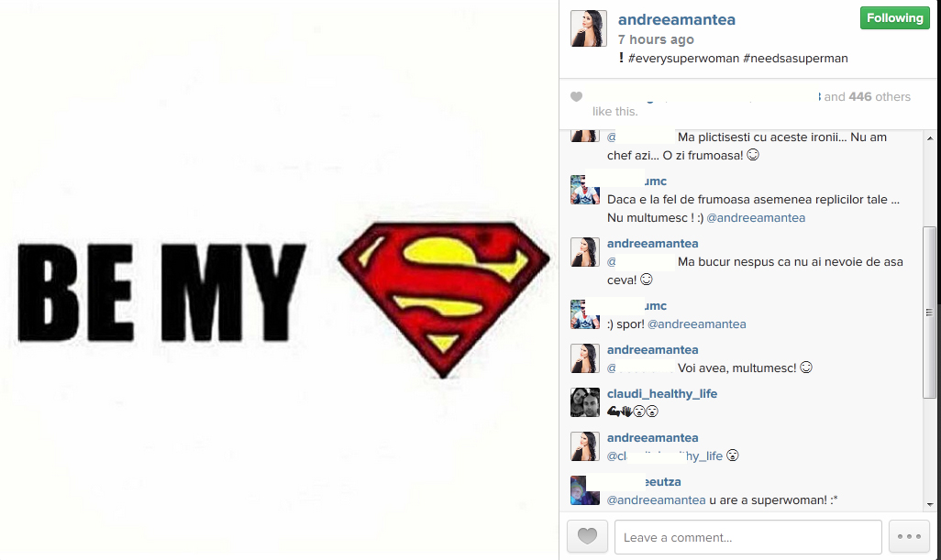Click claudi_healthy_life commenter avatar
Image resolution: width=941 pixels, height=560 pixels.
584,402
